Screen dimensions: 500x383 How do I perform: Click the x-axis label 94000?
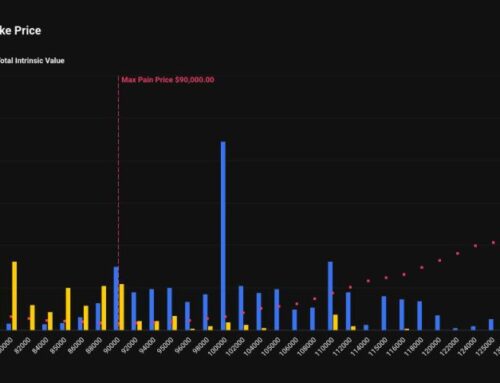click(x=148, y=346)
